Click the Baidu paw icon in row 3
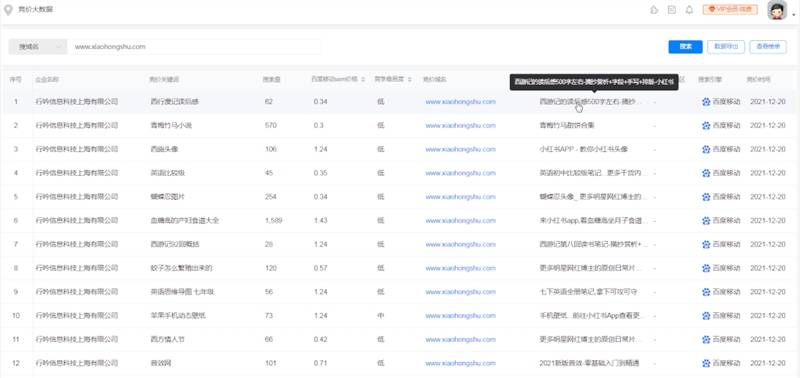The height and width of the screenshot is (378, 800). point(706,149)
